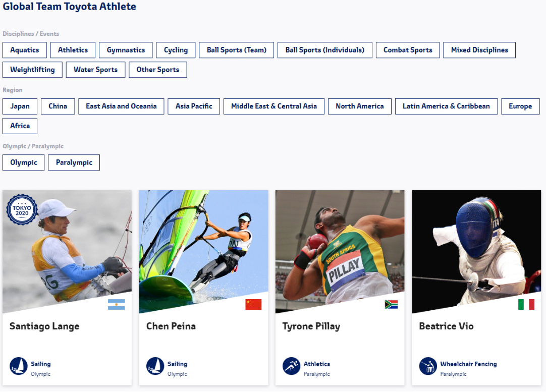Click the 'Olympic / Paralympic' section label
The image size is (546, 392).
33,146
